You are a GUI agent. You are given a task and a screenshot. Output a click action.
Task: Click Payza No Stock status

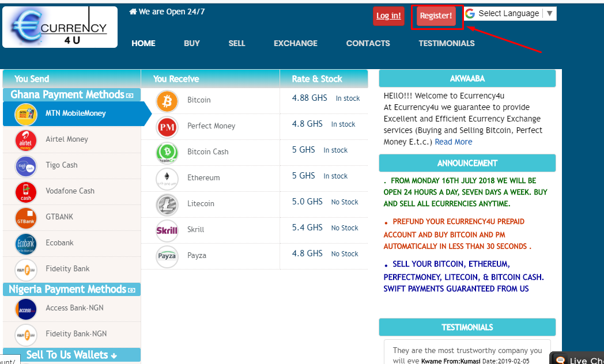[x=345, y=254]
